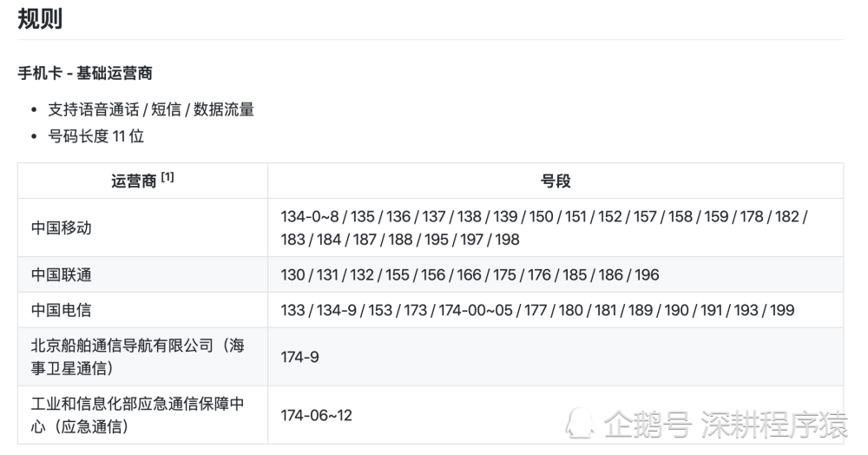Screen dimensions: 868x455
Task: Click the 规则 heading
Action: pyautogui.click(x=40, y=19)
